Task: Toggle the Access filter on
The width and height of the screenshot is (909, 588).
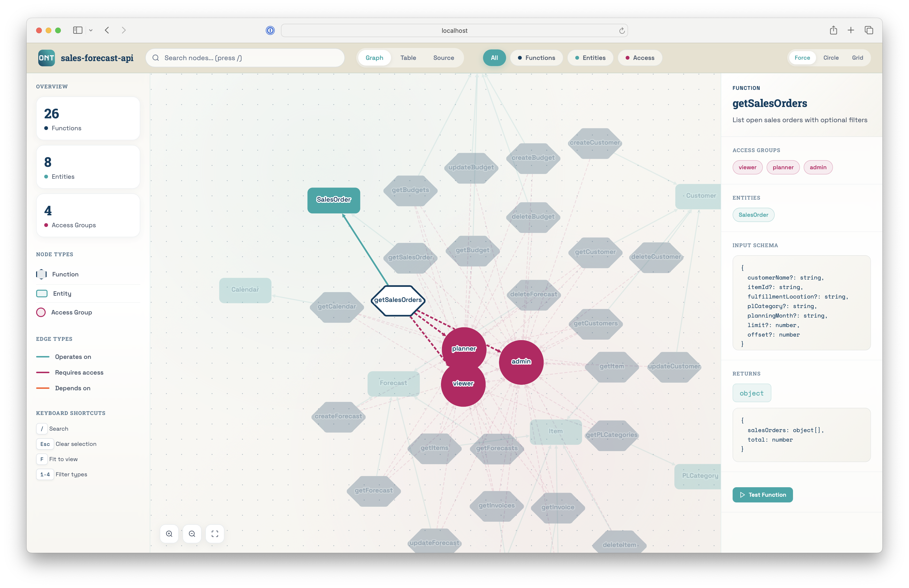Action: click(x=639, y=58)
